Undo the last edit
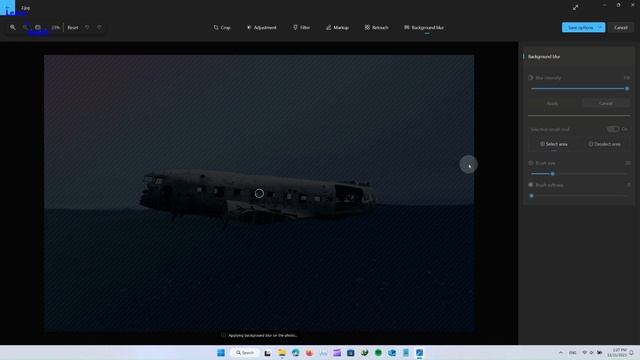640x360 pixels. pos(87,27)
